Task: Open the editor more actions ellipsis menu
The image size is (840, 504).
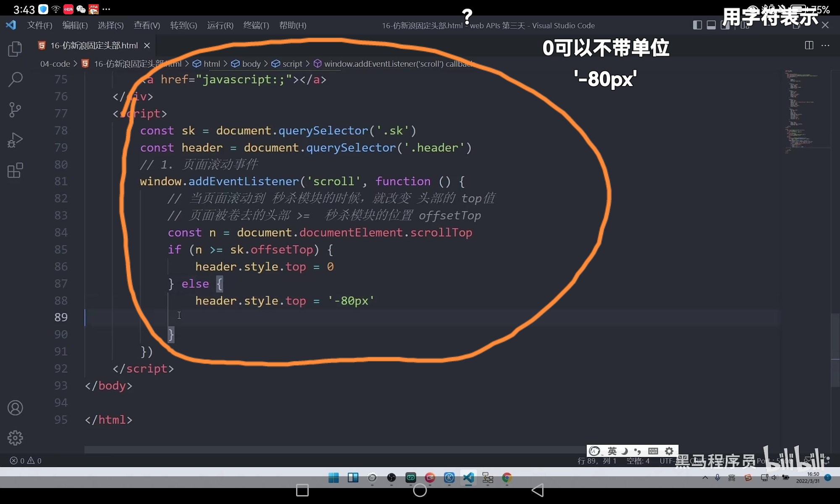Action: [x=826, y=45]
